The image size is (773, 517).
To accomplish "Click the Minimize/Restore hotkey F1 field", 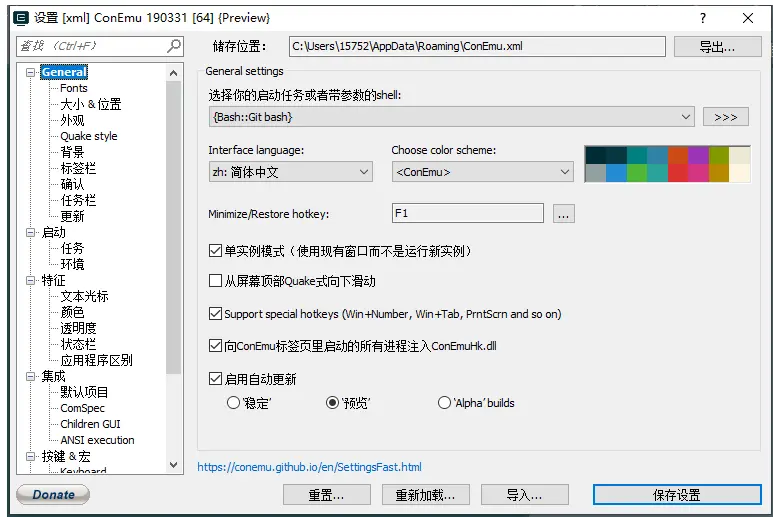I will (468, 213).
